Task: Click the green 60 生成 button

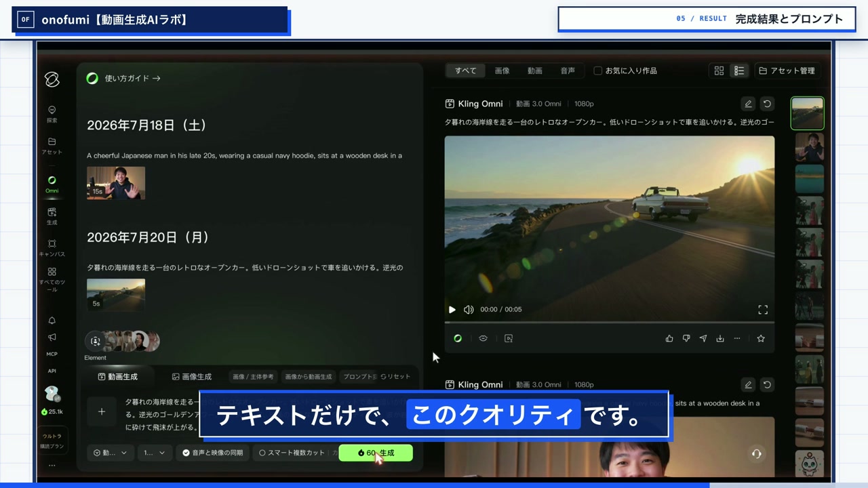Action: [x=376, y=453]
